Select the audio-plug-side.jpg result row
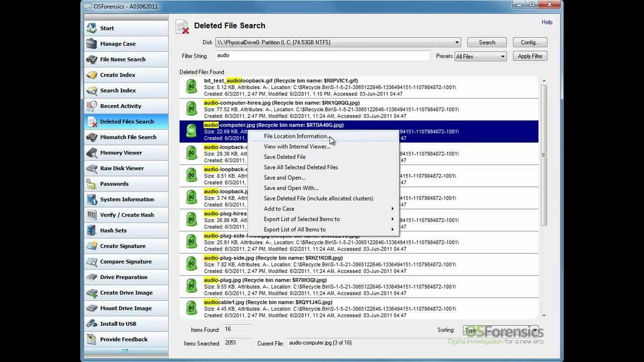This screenshot has height=362, width=644. (x=359, y=264)
